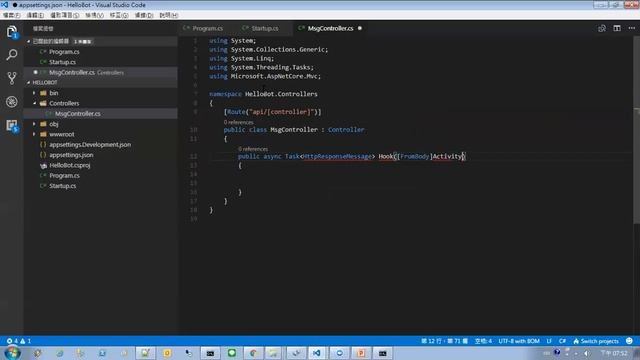Click the green LINE icon in the taskbar
Screen dimensions: 640x360
click(232, 353)
